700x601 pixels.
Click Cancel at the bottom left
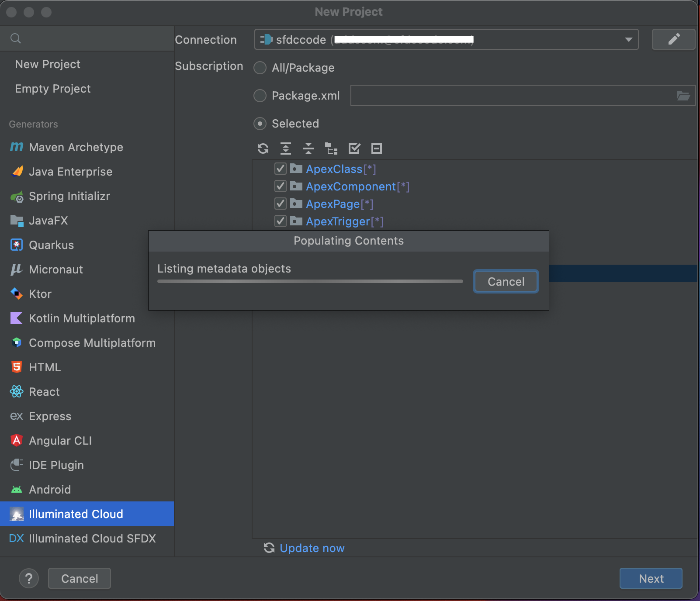[80, 578]
